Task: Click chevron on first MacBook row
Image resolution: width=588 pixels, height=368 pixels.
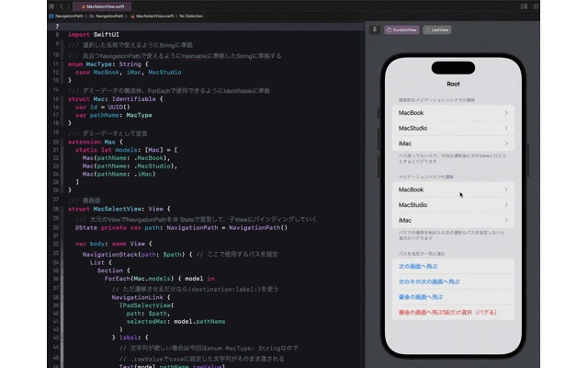Action: pyautogui.click(x=506, y=112)
